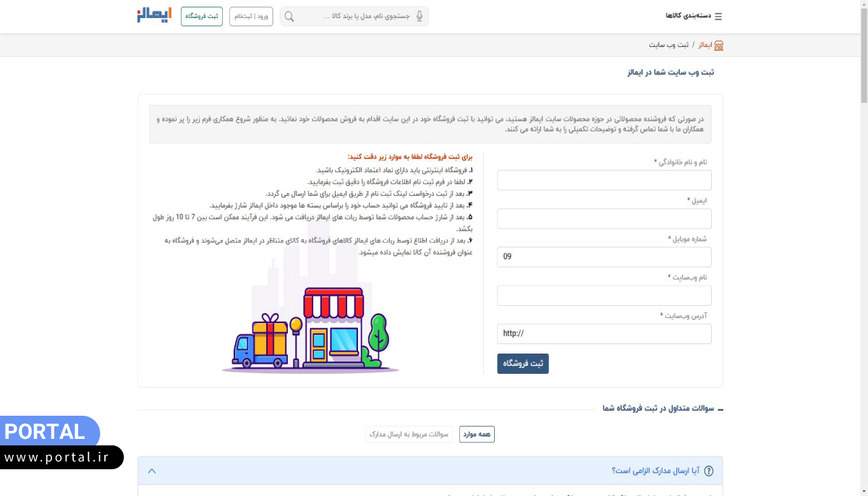Click the نام و نام خانوادگی input field
The height and width of the screenshot is (496, 868).
click(x=604, y=180)
